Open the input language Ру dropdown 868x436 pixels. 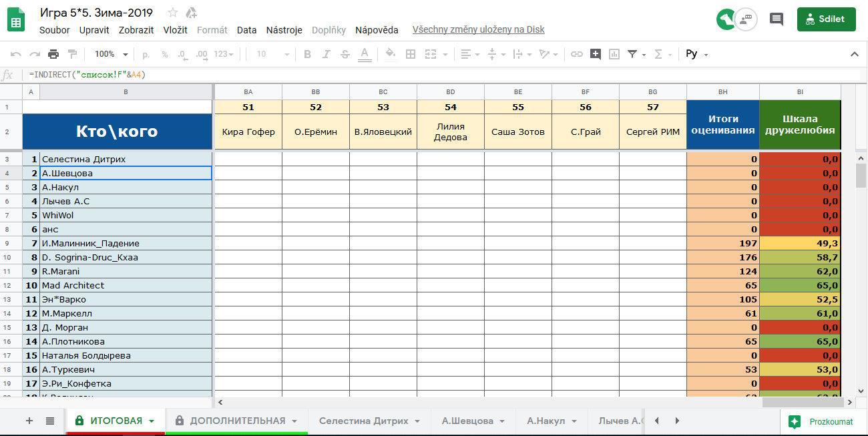pyautogui.click(x=696, y=54)
